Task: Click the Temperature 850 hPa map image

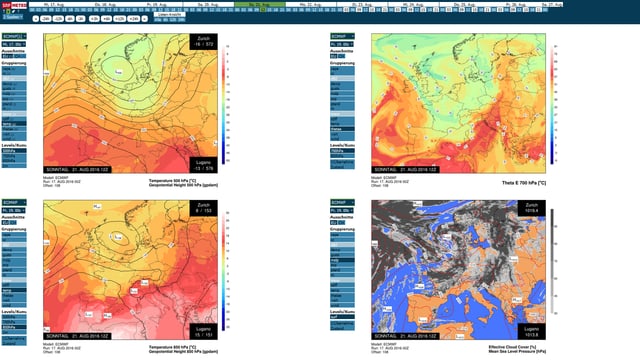Action: tap(130, 270)
